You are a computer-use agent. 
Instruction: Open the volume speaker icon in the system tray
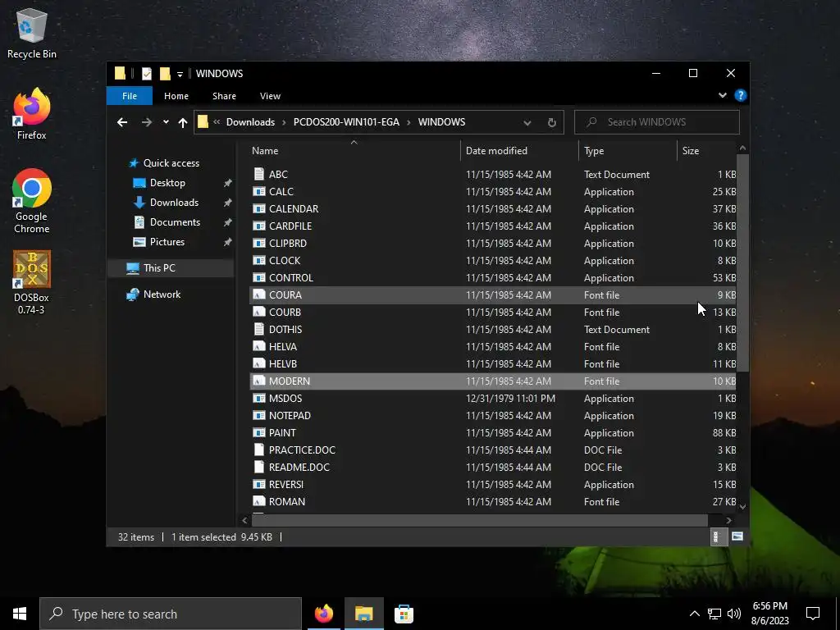(734, 614)
